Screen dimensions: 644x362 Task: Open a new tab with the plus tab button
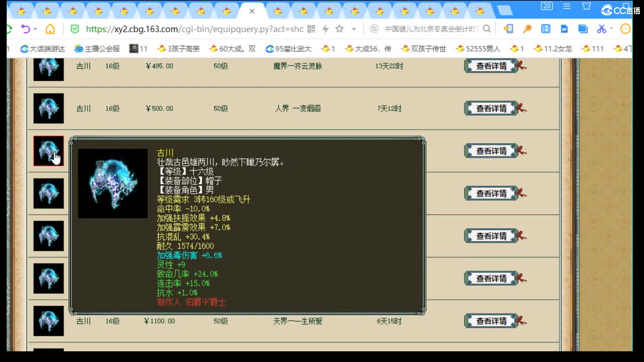point(505,11)
